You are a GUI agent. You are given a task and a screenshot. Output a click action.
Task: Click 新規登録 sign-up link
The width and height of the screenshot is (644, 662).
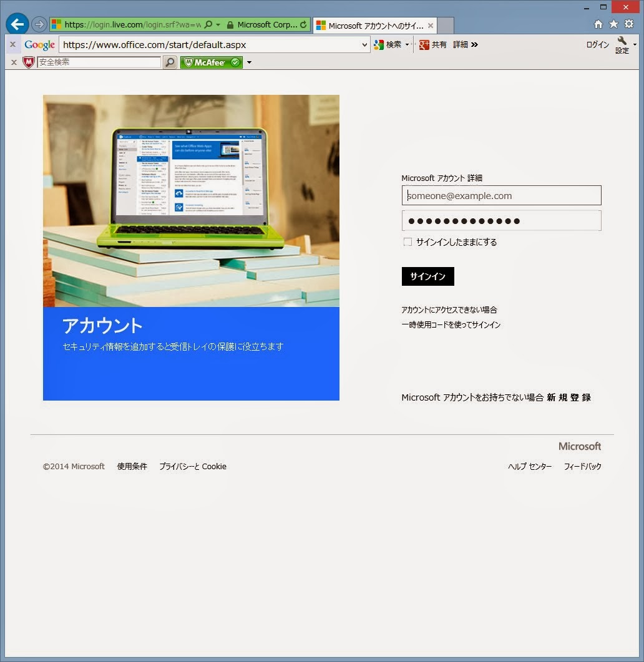(x=568, y=397)
